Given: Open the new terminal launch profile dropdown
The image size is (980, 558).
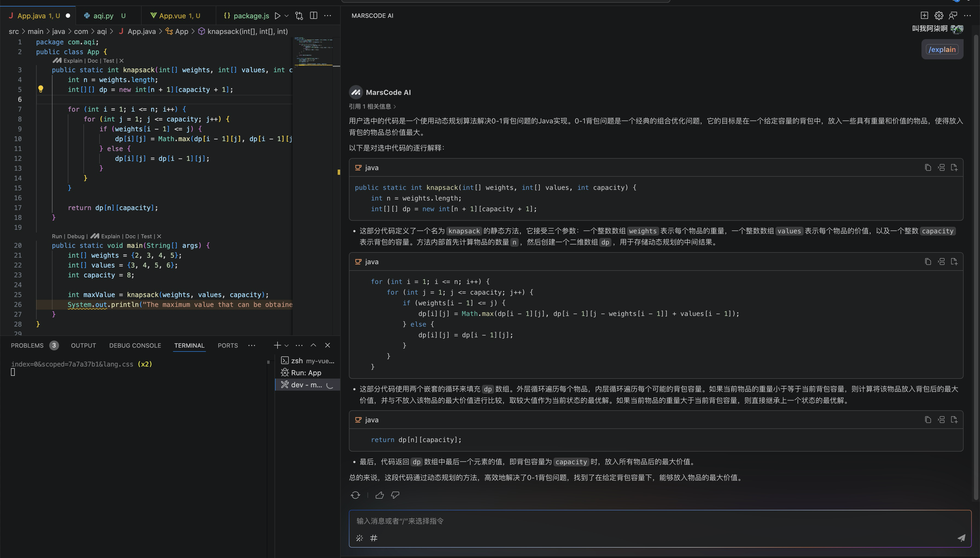Looking at the screenshot, I should pyautogui.click(x=287, y=345).
